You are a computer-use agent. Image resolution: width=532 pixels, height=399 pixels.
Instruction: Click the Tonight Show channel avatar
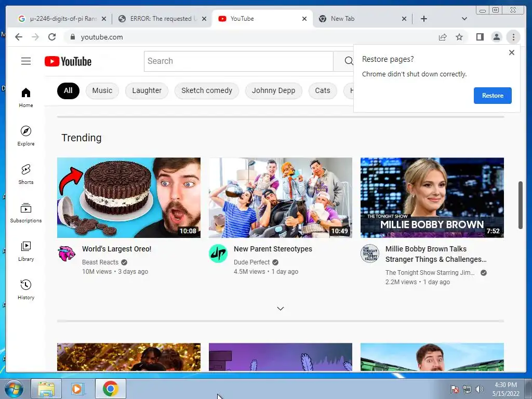(x=369, y=254)
